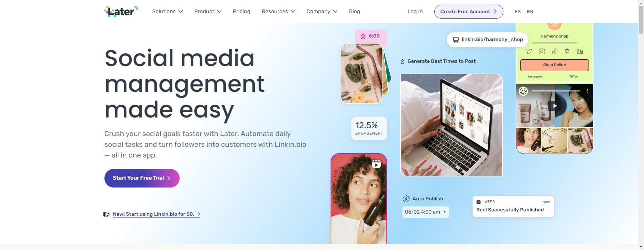Click the TikTok icon under Harmony Shop

pyautogui.click(x=554, y=51)
